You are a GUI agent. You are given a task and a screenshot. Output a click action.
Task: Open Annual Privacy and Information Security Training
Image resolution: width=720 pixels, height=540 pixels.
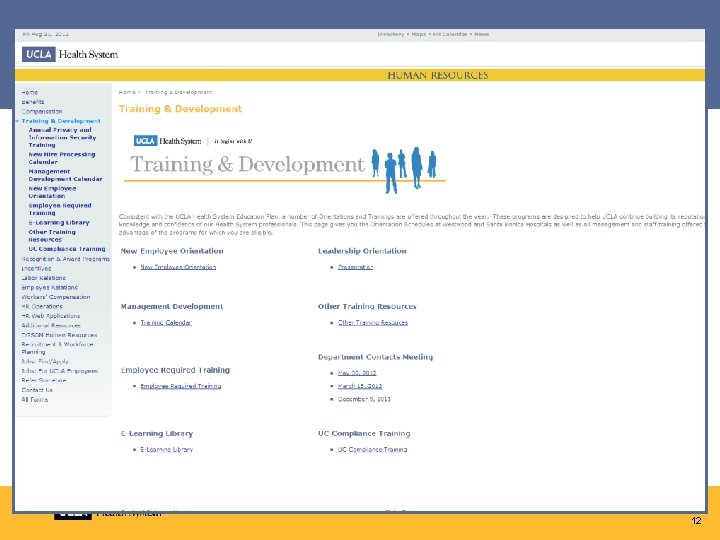point(62,137)
